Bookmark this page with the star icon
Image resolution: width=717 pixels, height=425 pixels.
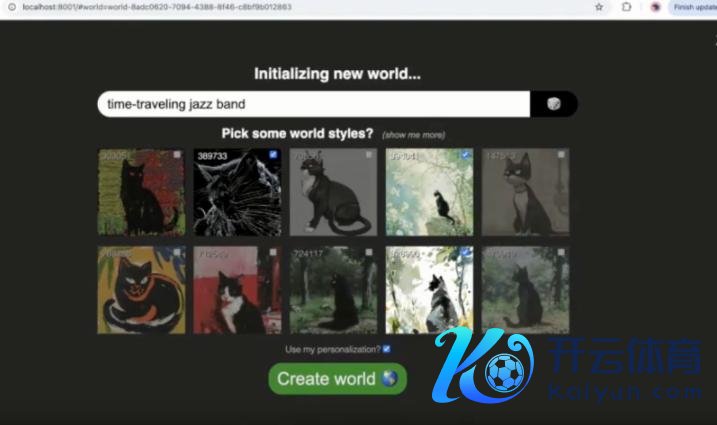coord(599,6)
